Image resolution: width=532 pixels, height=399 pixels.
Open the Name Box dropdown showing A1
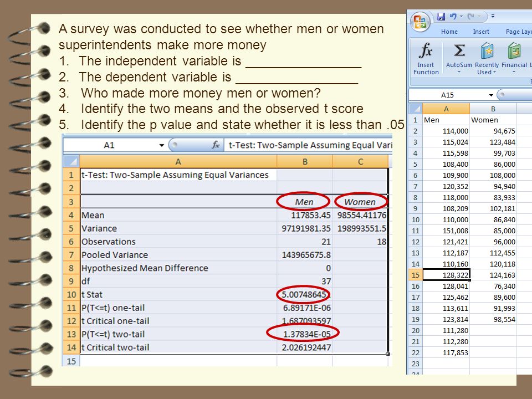click(x=161, y=145)
